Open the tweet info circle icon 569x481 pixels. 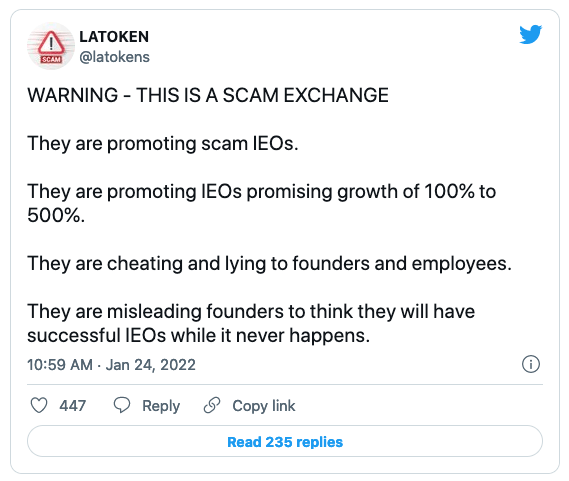[531, 364]
